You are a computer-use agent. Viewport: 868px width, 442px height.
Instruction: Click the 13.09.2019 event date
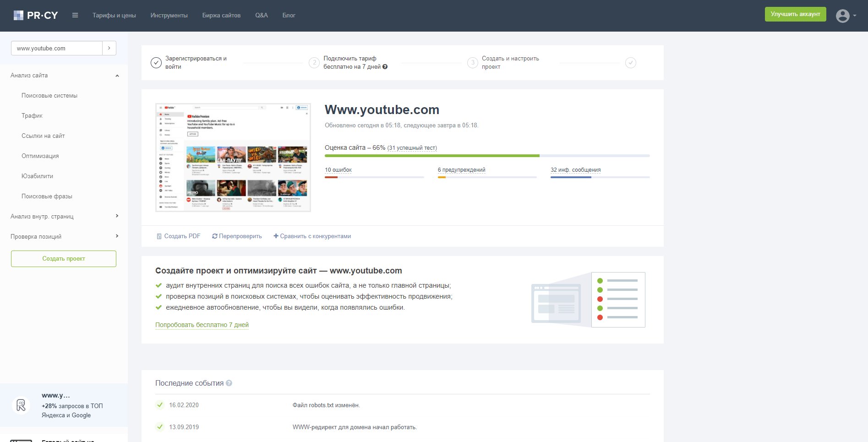click(x=184, y=427)
